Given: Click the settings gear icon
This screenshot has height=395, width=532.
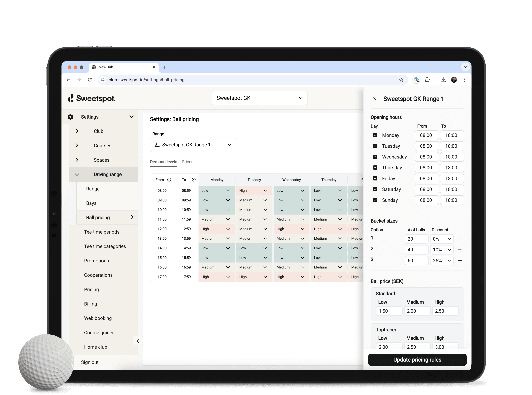Looking at the screenshot, I should click(x=70, y=117).
